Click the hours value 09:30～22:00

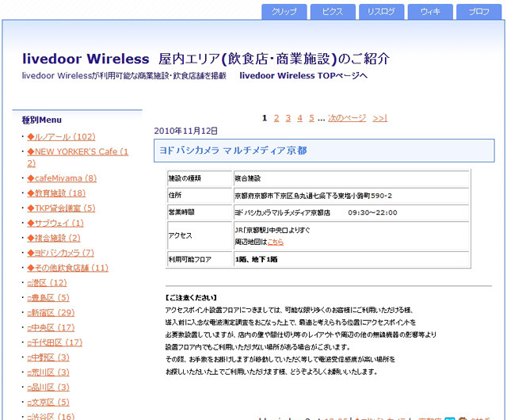pos(372,212)
